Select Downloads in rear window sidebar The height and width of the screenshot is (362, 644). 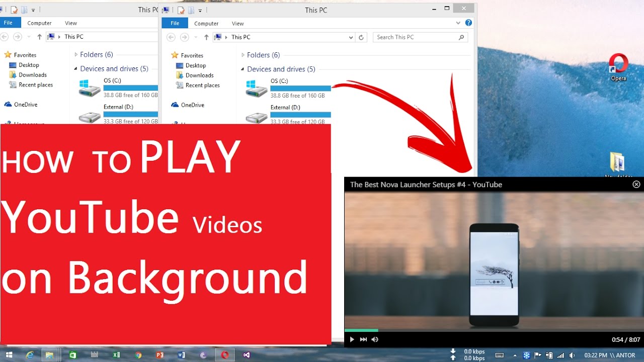(28, 75)
